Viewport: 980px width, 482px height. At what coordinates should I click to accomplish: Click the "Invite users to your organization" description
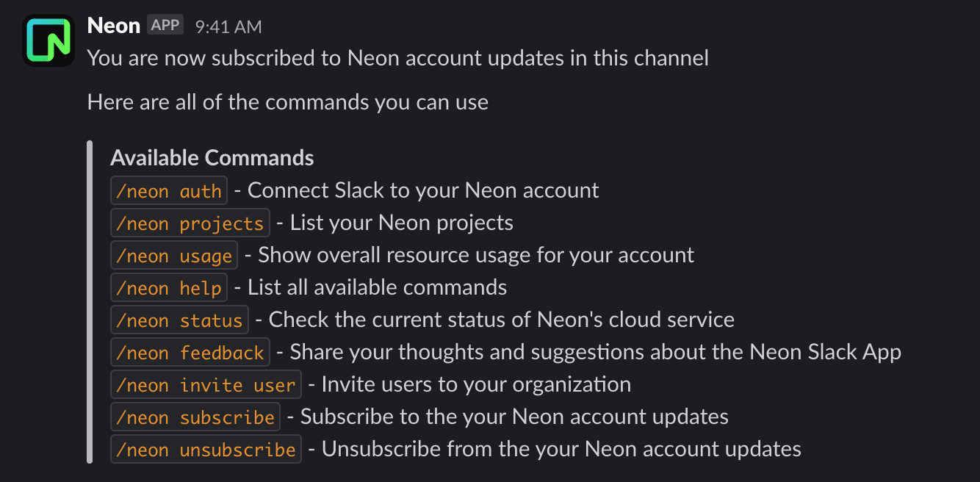coord(476,385)
